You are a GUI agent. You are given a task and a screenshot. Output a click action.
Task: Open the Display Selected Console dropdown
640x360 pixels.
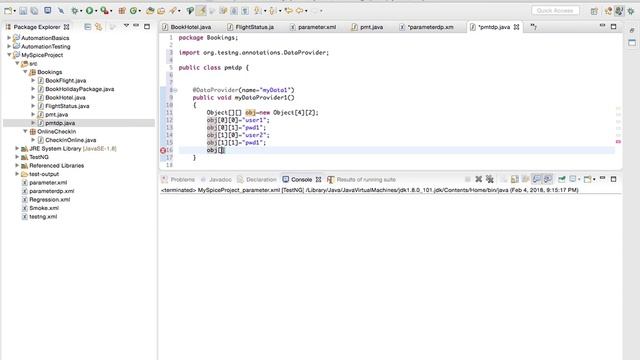click(579, 180)
